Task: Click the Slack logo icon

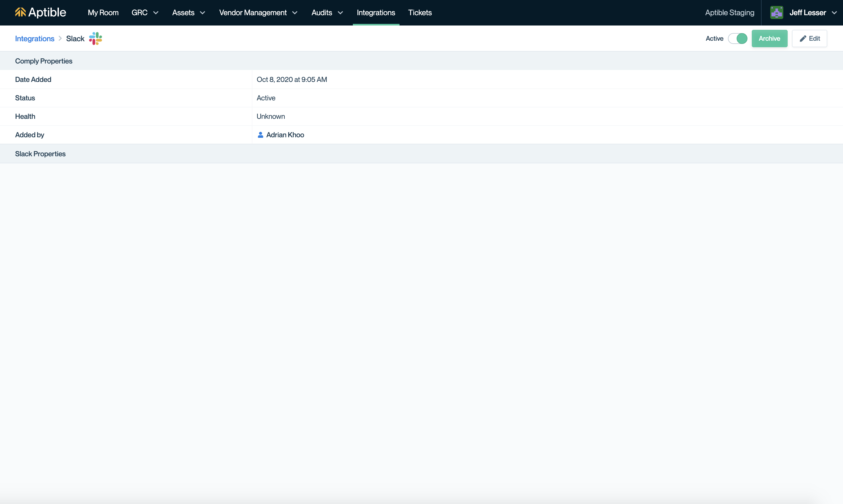Action: point(96,38)
